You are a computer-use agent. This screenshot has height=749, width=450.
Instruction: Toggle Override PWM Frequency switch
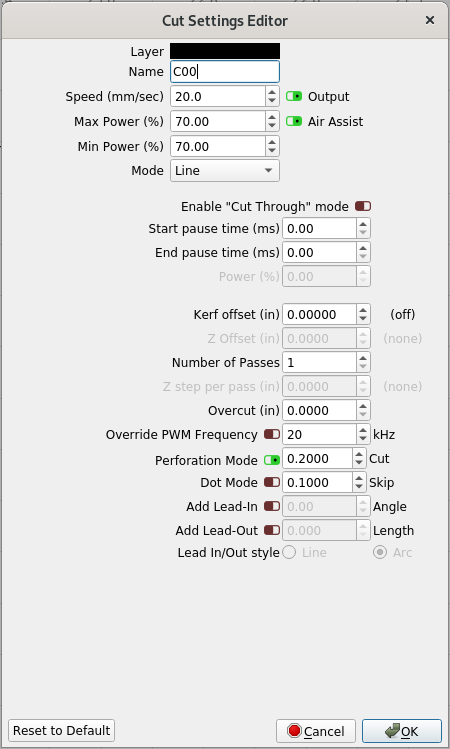272,435
